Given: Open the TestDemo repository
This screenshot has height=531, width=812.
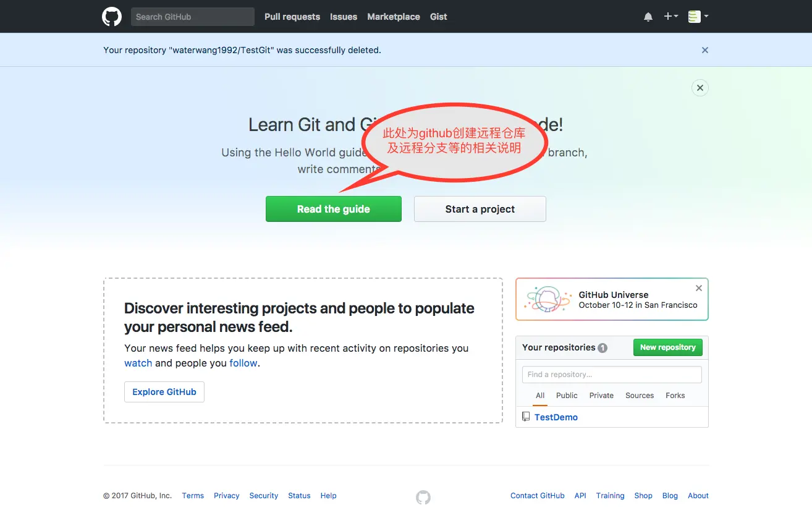Looking at the screenshot, I should coord(556,417).
